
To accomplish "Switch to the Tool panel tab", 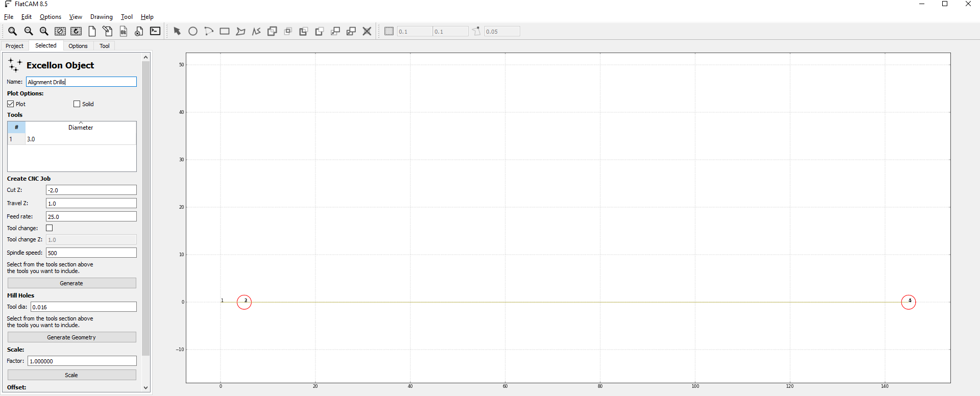I will coord(105,46).
